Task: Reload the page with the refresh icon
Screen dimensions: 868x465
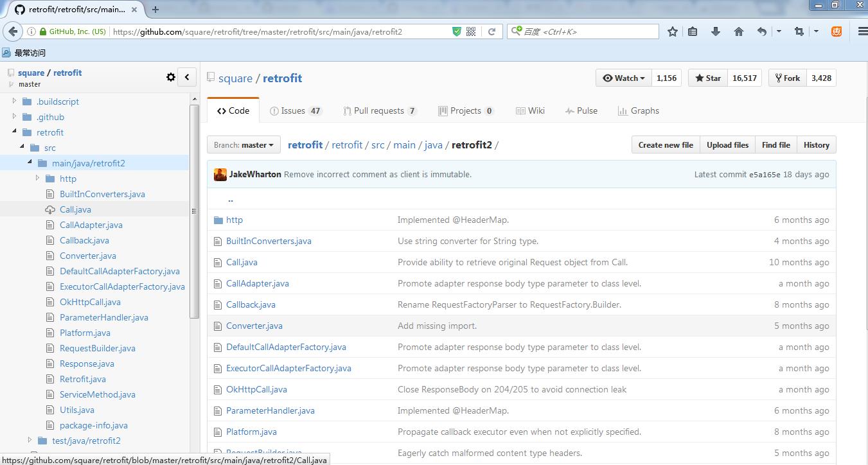Action: tap(492, 31)
